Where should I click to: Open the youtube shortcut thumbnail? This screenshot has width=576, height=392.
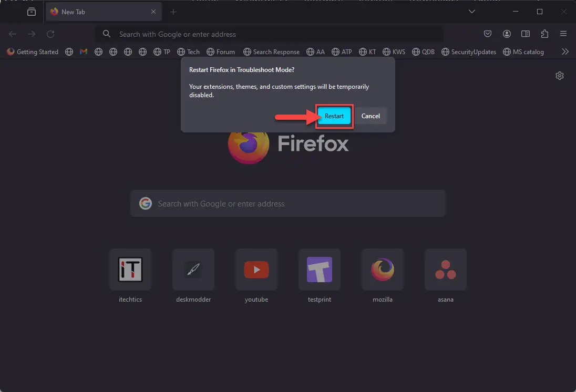(x=256, y=269)
